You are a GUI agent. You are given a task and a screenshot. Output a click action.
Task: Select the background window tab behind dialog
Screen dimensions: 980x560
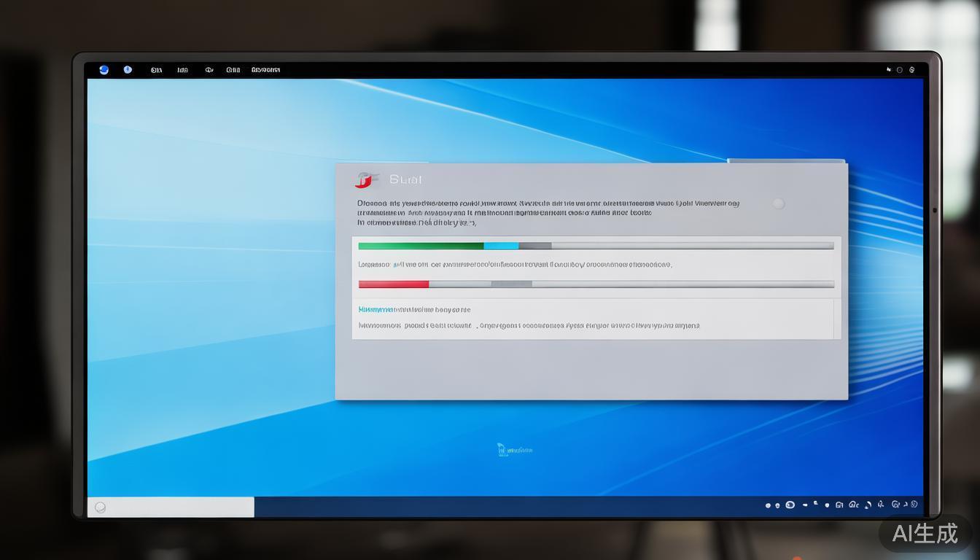tap(786, 161)
